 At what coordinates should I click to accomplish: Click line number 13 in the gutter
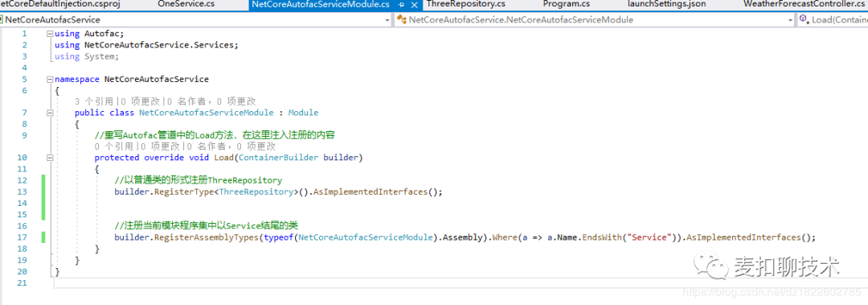point(23,192)
